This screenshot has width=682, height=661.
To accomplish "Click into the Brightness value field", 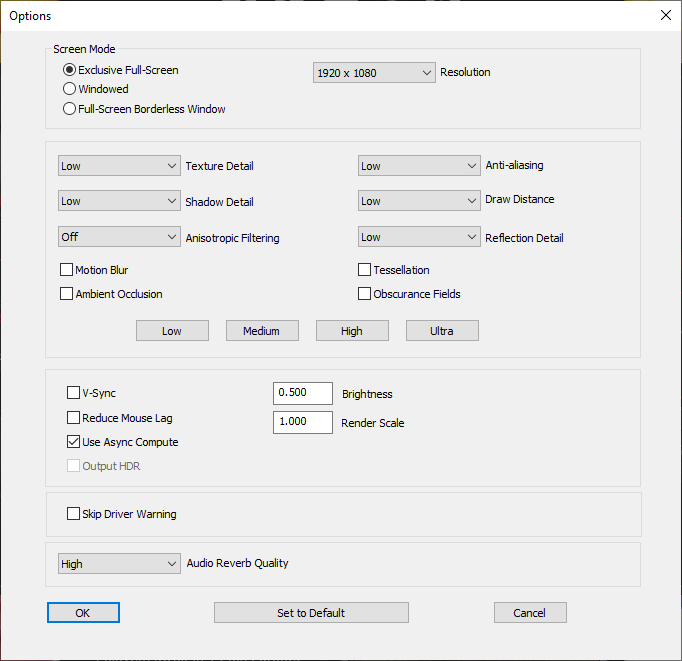I will click(x=302, y=393).
